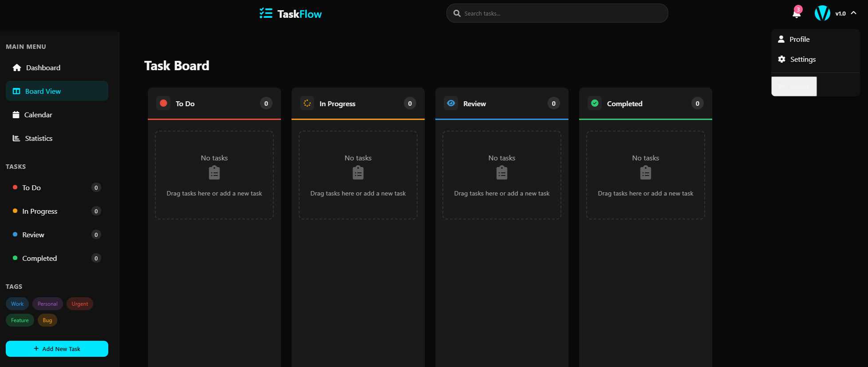Click the red To Do dot in sidebar
This screenshot has width=868, height=367.
coord(15,187)
